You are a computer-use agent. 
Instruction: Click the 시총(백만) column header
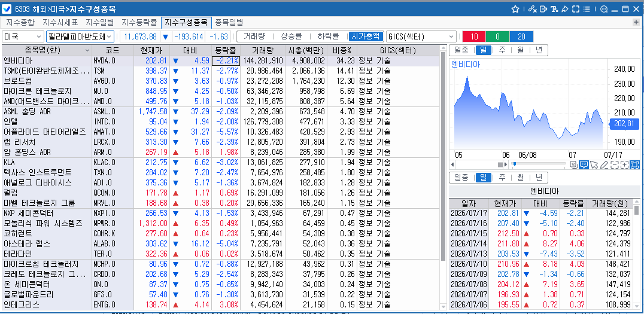click(x=306, y=50)
